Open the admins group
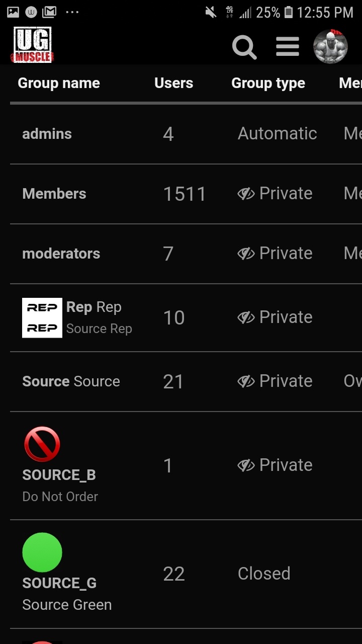Image resolution: width=362 pixels, height=644 pixels. pyautogui.click(x=47, y=134)
